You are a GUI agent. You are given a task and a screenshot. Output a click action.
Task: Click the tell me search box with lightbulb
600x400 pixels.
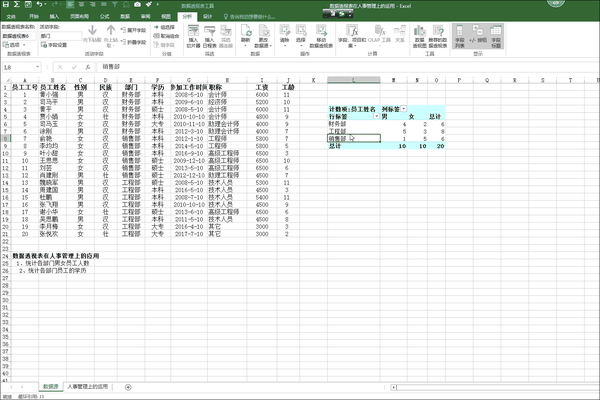[249, 16]
